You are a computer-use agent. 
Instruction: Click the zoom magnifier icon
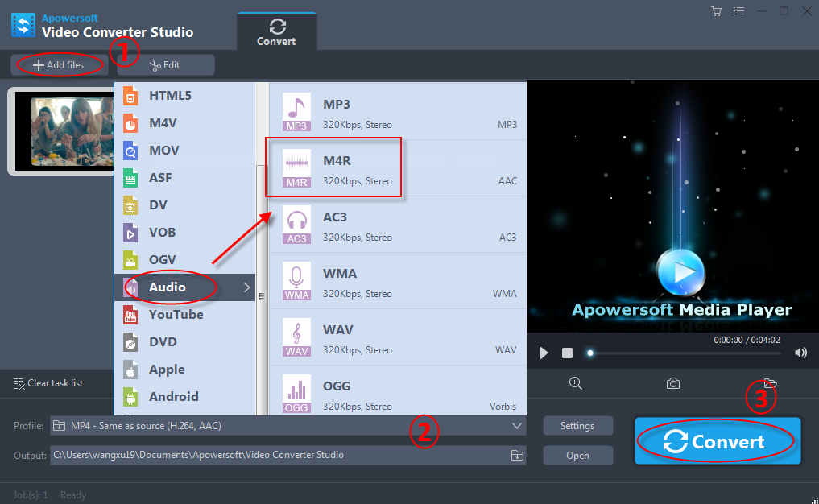coord(575,383)
